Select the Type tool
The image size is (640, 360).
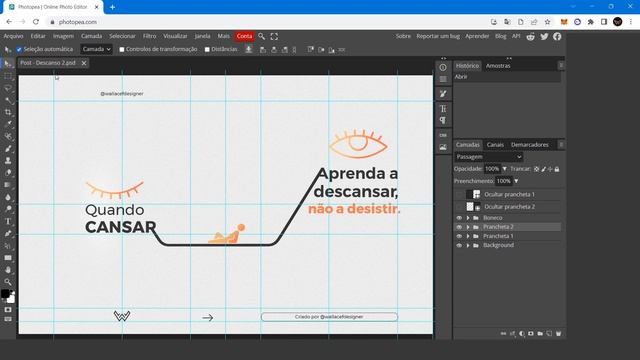point(8,221)
